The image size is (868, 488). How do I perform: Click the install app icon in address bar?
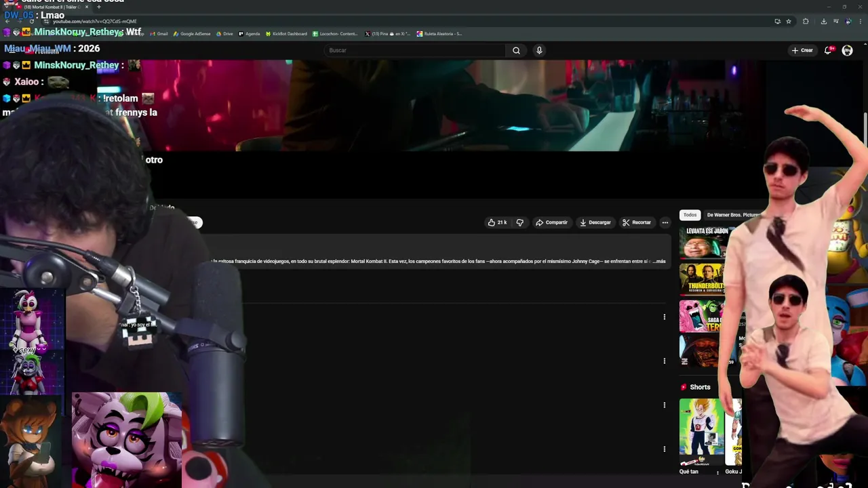pos(777,21)
